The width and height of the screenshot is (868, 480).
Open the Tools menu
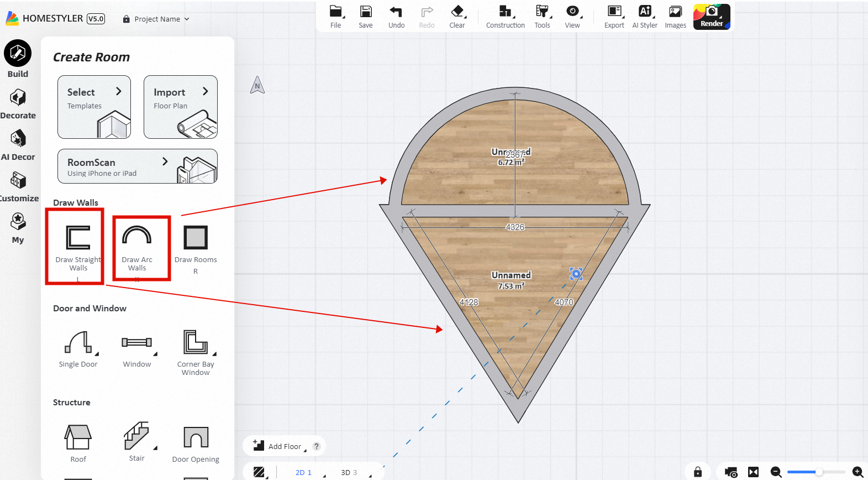click(x=542, y=12)
